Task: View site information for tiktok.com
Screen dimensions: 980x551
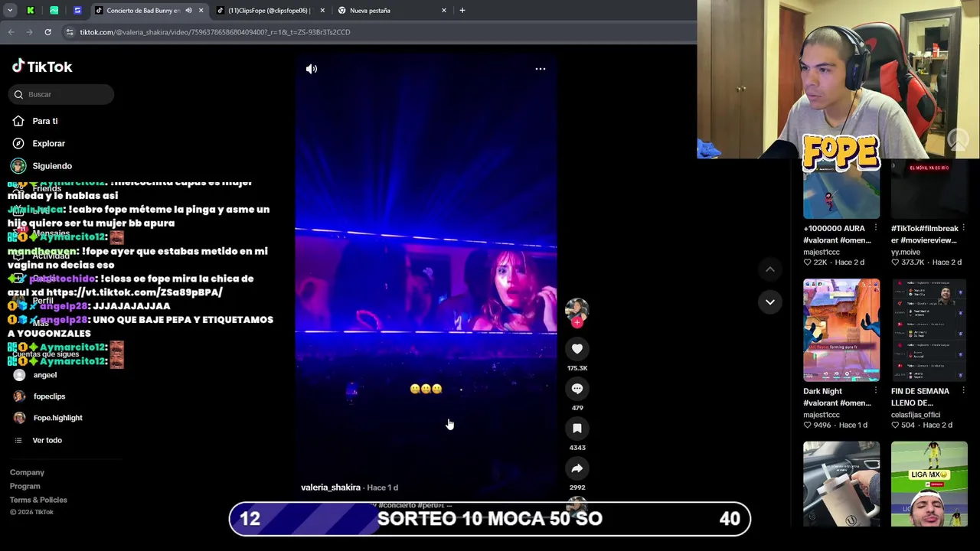Action: [70, 32]
